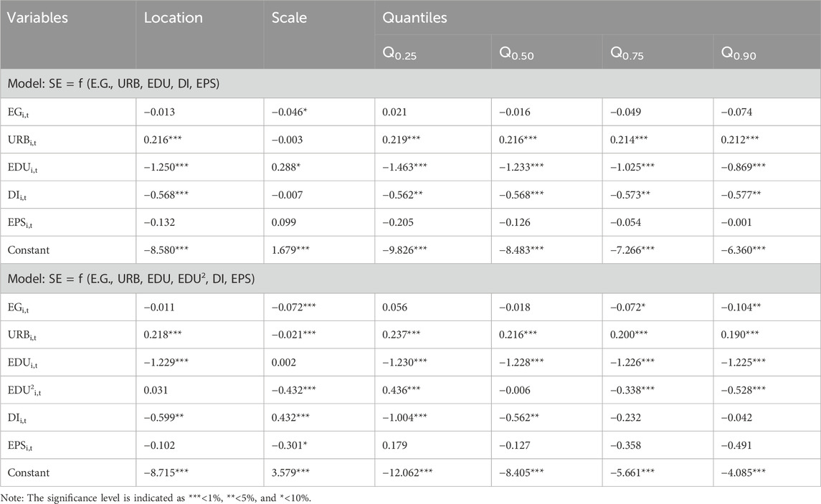Click the Scale value −0.301*
821x504 pixels.
pyautogui.click(x=289, y=445)
